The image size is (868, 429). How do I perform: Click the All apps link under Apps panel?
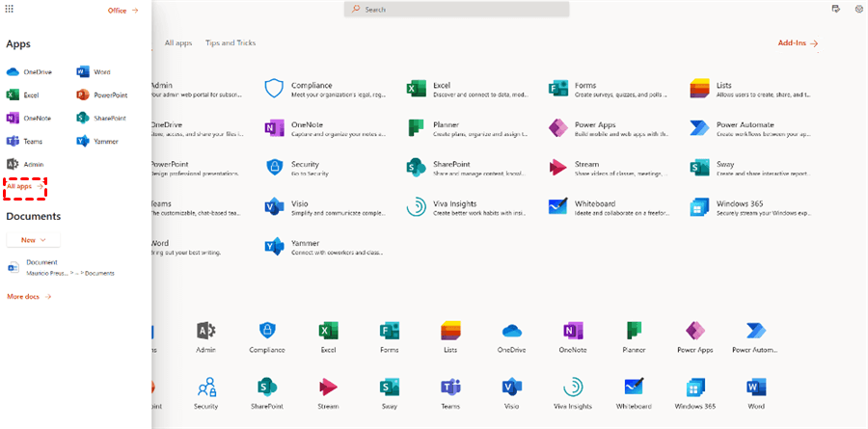[25, 187]
